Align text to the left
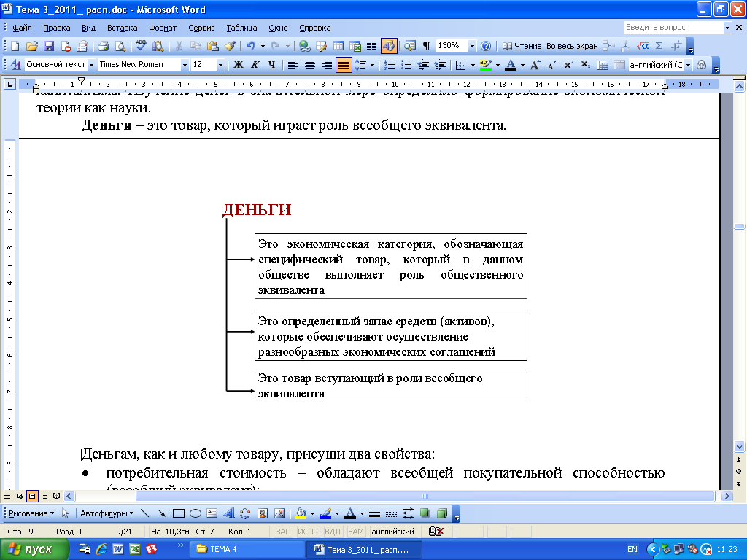The width and height of the screenshot is (747, 560). pyautogui.click(x=293, y=65)
